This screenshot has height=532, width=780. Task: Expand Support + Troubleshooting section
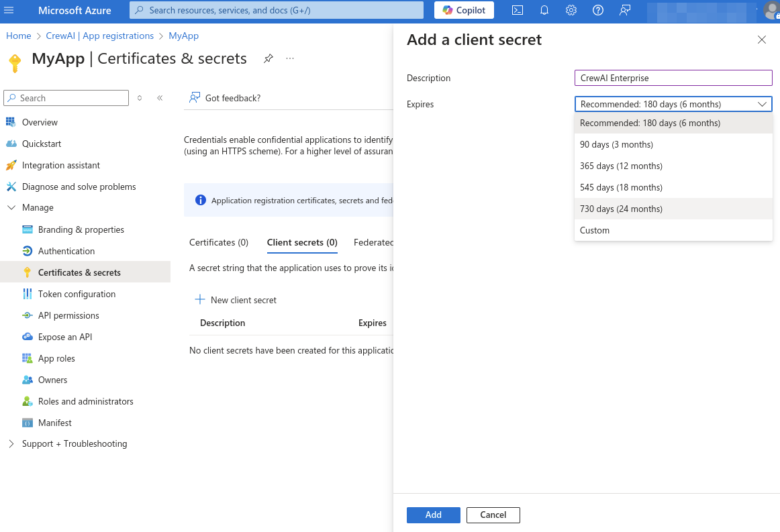coord(74,443)
